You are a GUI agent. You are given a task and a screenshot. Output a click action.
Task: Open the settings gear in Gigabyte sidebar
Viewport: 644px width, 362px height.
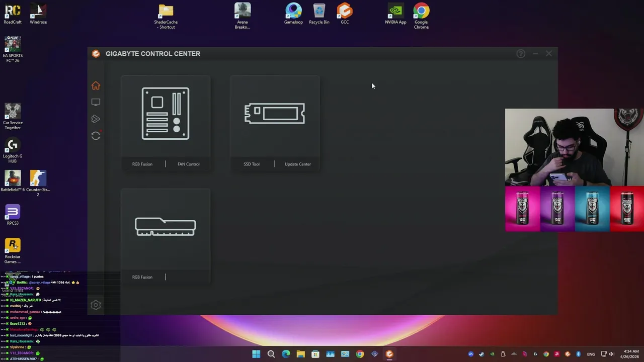pos(96,305)
